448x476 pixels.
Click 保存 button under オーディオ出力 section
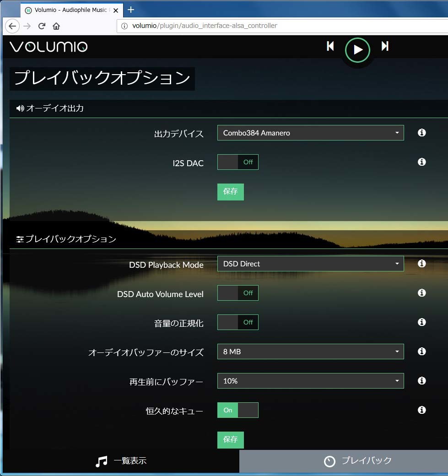[230, 192]
